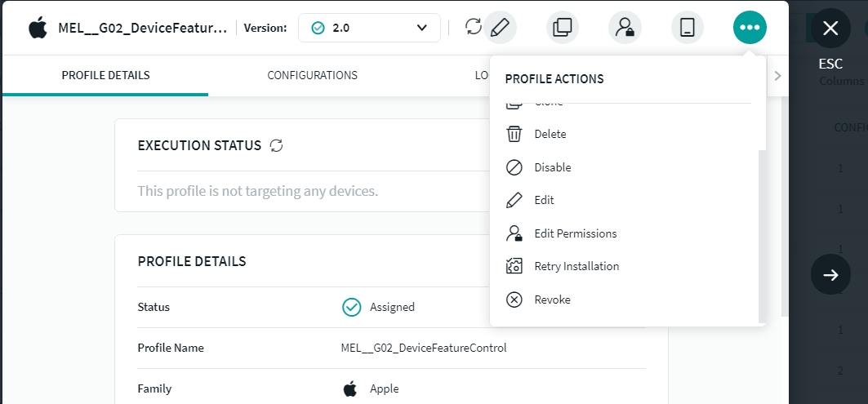Refresh version using circular arrows icon
Viewport: 868px width, 404px height.
474,28
